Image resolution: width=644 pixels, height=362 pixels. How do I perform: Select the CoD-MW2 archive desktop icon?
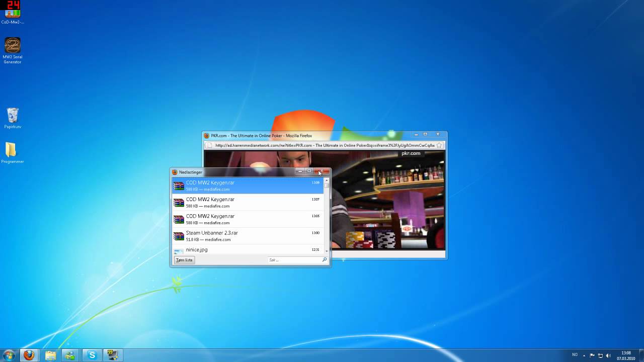point(13,13)
